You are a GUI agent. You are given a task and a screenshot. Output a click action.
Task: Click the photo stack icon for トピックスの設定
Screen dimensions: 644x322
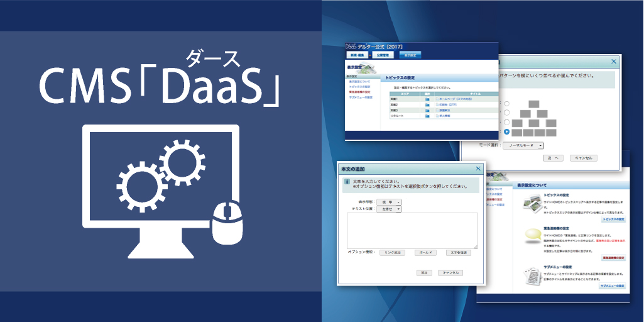(532, 204)
